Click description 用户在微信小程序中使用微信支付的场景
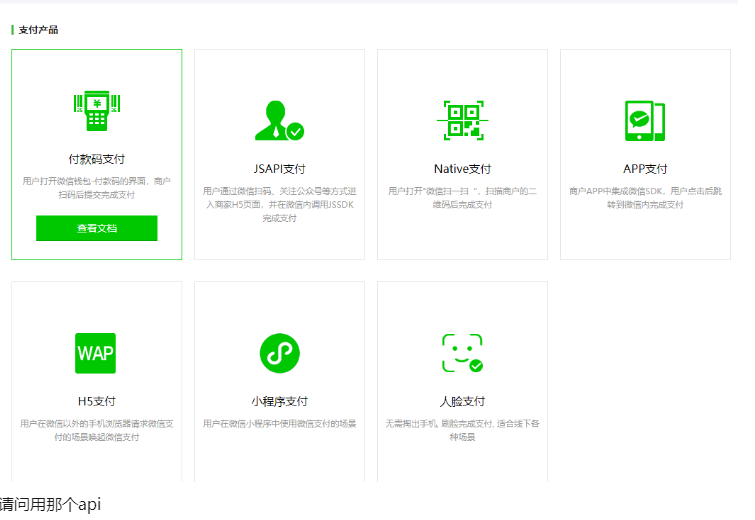The height and width of the screenshot is (520, 755). coord(279,424)
